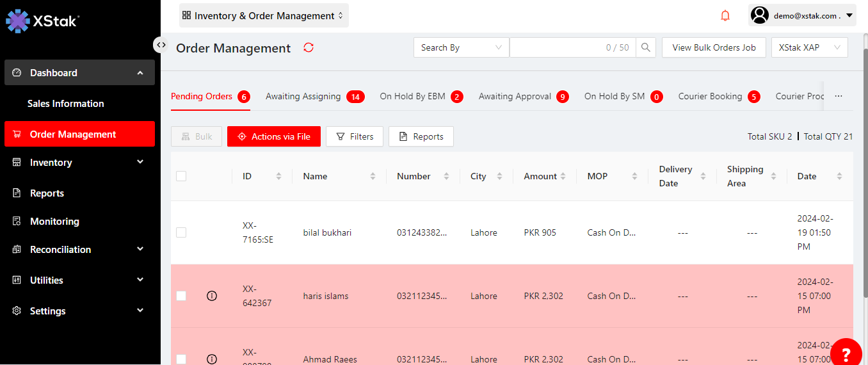Expand the XStak XAP store dropdown
This screenshot has height=365, width=868.
click(809, 47)
